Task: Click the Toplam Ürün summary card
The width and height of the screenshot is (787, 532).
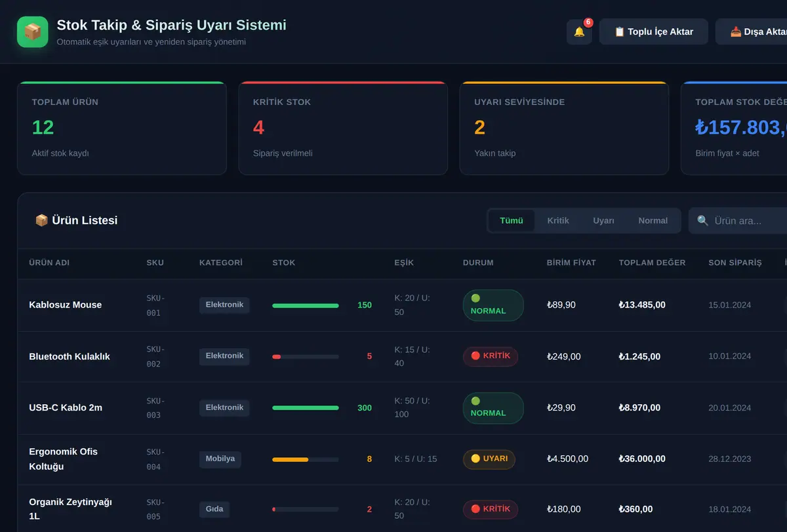Action: coord(122,128)
